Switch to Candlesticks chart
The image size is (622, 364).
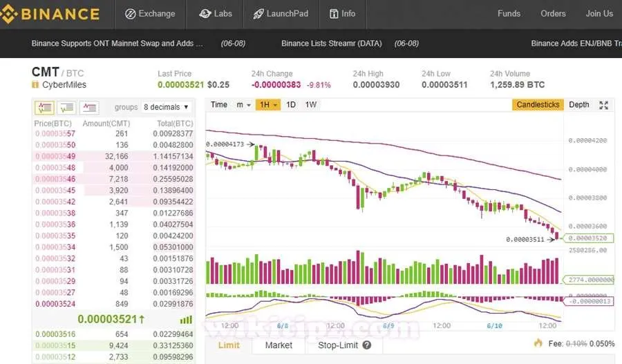pyautogui.click(x=538, y=105)
